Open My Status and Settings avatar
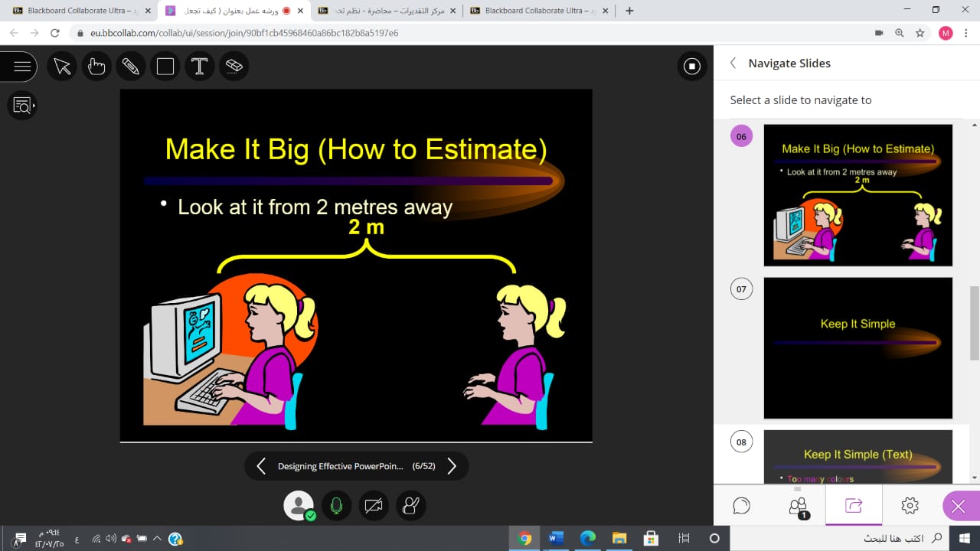 [298, 506]
